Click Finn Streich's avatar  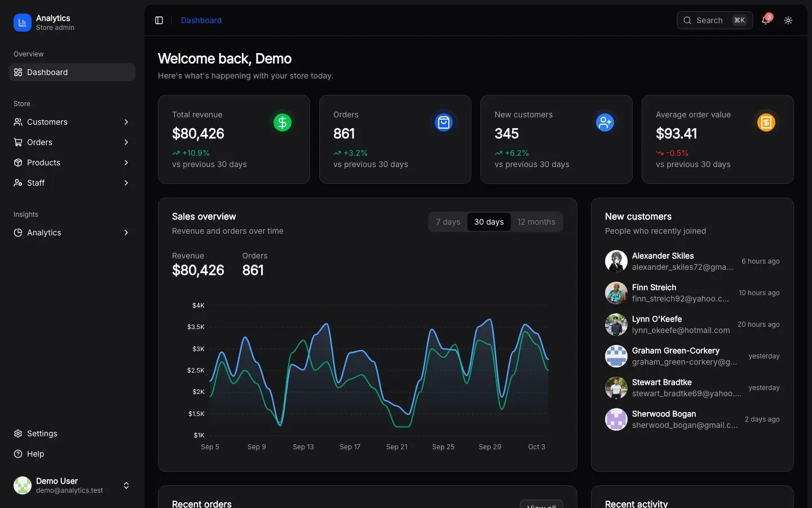[x=616, y=293]
